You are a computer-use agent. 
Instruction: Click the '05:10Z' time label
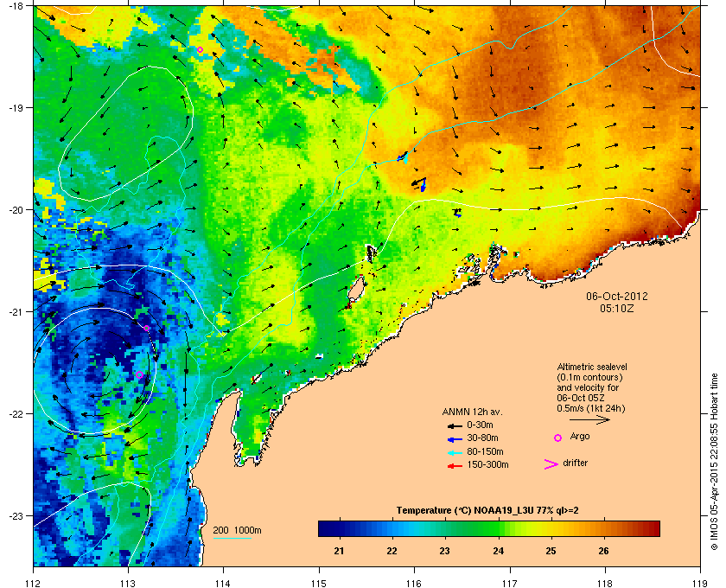(x=617, y=308)
